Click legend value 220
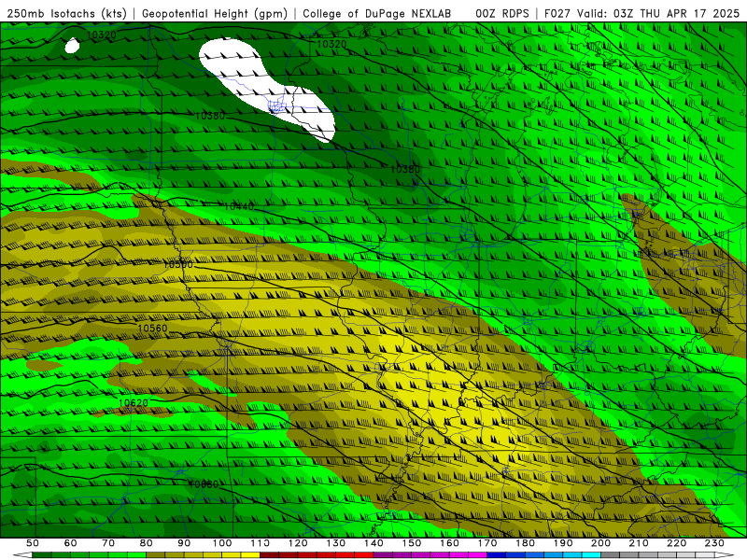747x560 pixels. tap(677, 543)
